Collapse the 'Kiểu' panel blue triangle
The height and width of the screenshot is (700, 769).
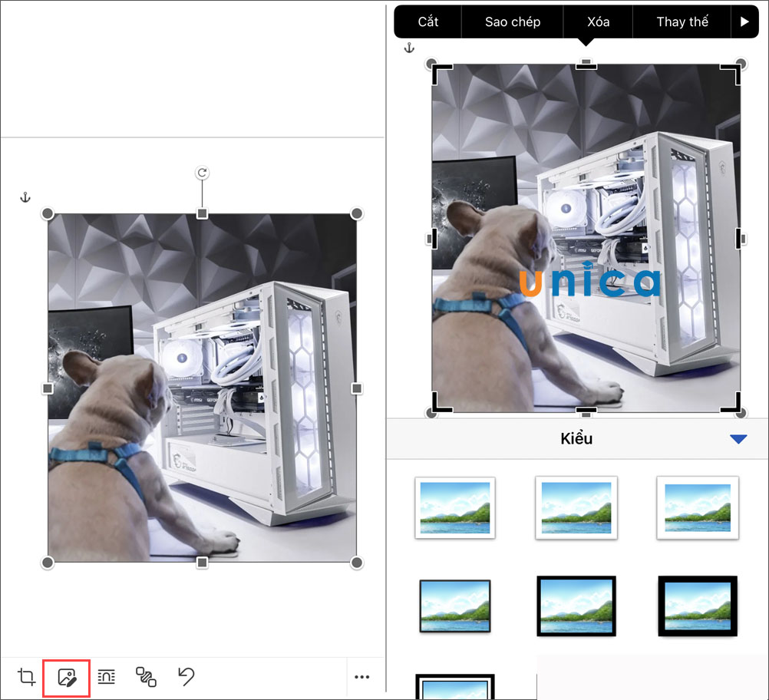click(738, 439)
